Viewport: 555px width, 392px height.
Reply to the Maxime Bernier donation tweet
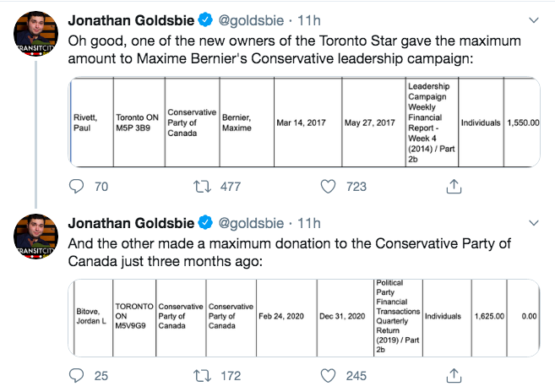click(76, 187)
